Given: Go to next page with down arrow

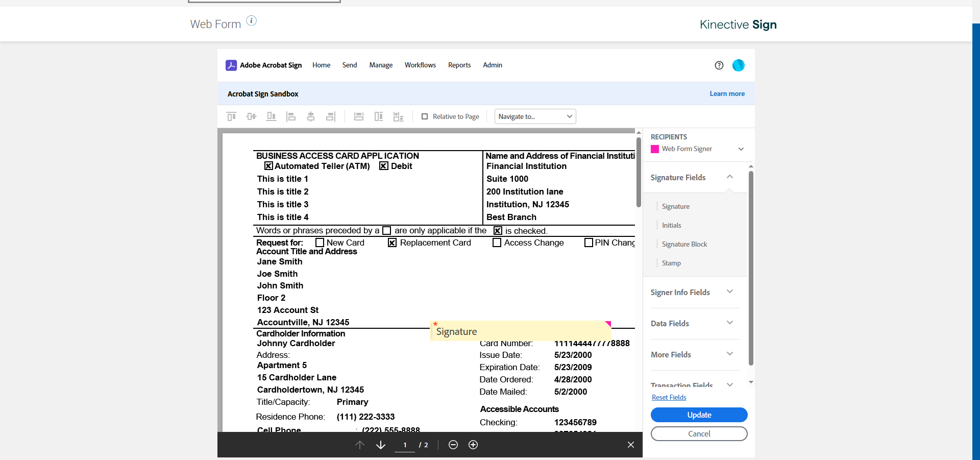Looking at the screenshot, I should pyautogui.click(x=381, y=445).
